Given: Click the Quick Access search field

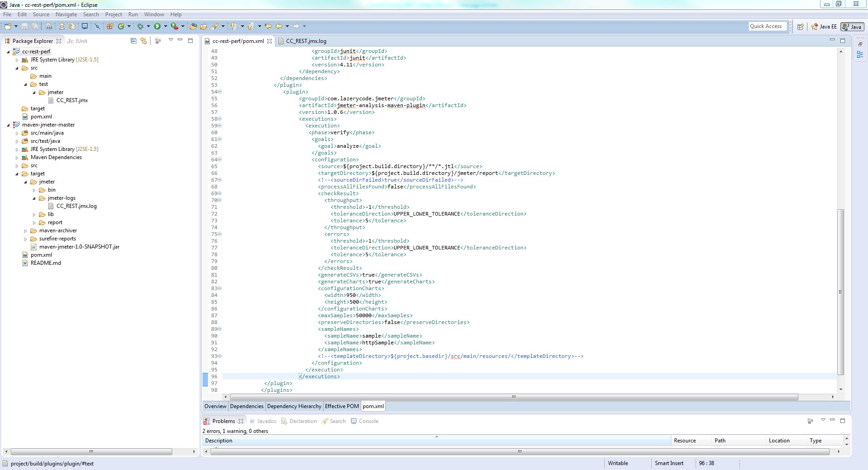Looking at the screenshot, I should (768, 26).
